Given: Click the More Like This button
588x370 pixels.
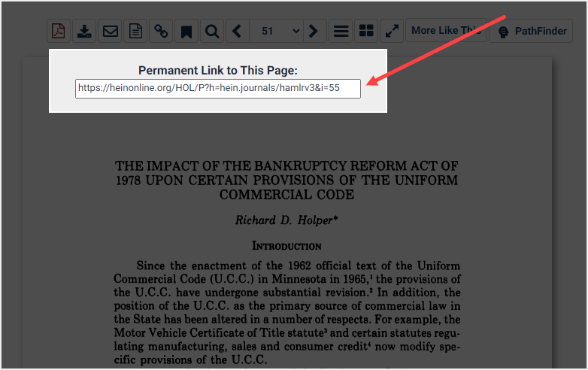Looking at the screenshot, I should click(446, 30).
